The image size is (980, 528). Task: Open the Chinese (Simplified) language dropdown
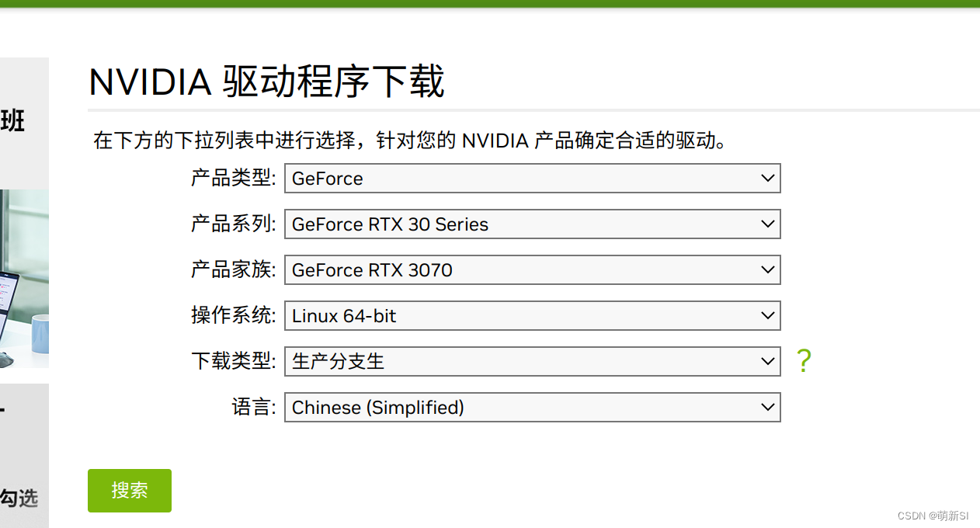532,407
